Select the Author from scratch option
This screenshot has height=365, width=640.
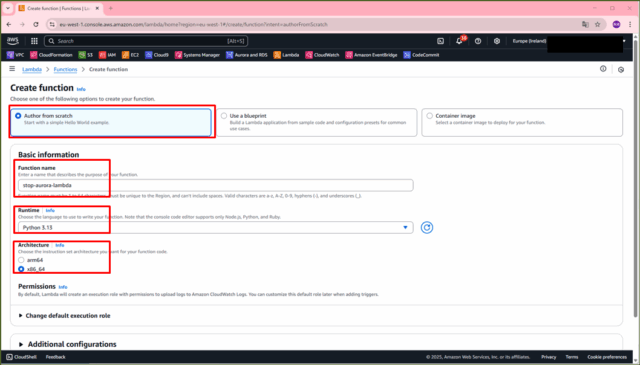[111, 122]
